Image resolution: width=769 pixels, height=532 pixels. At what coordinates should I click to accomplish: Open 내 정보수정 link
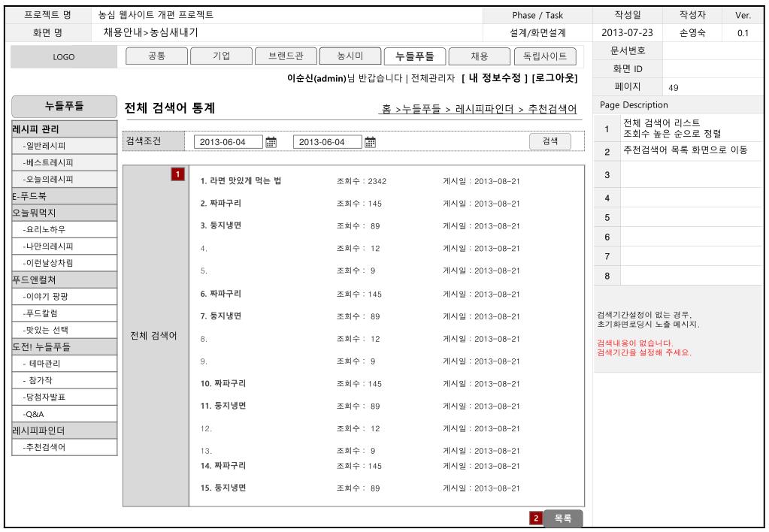[495, 78]
